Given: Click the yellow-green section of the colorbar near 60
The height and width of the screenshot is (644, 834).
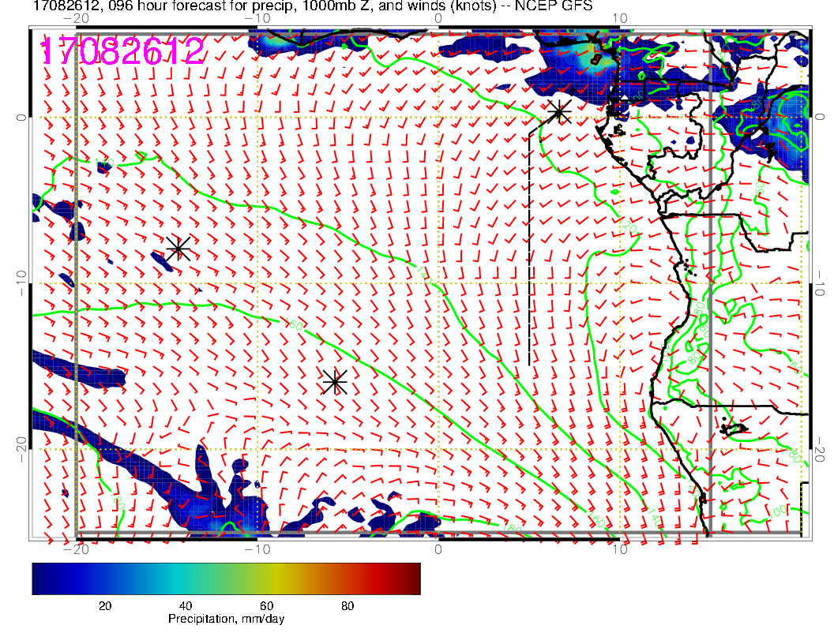Looking at the screenshot, I should tap(266, 578).
